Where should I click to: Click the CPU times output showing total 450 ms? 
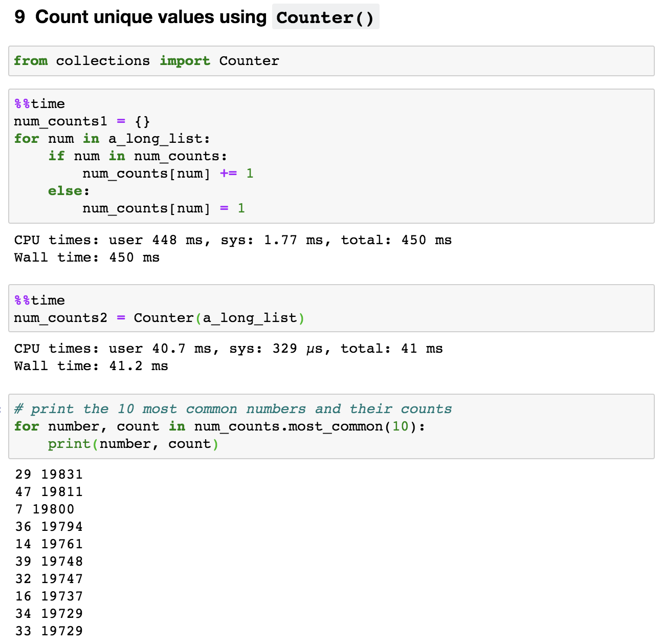click(233, 240)
